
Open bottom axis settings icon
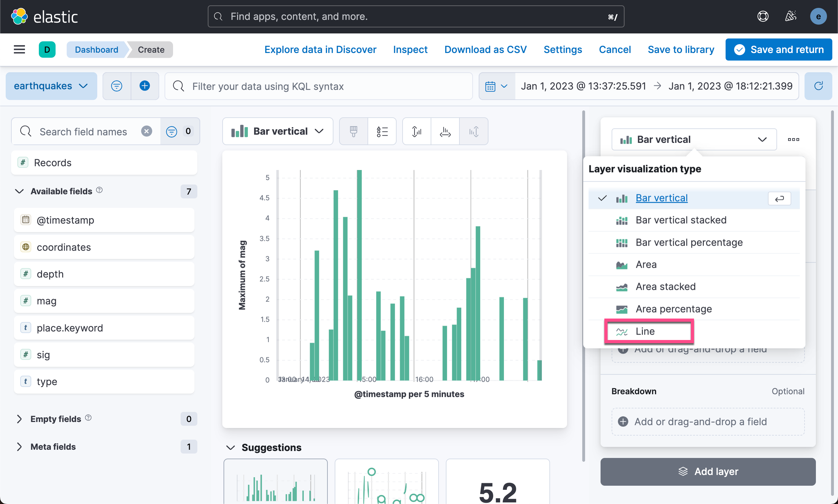[x=445, y=132]
